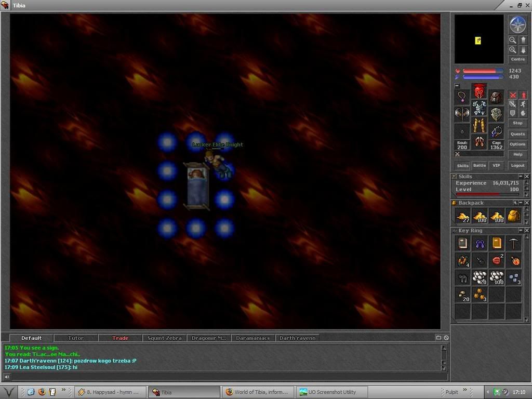Click the Centre minimap button
532x399 pixels.
point(518,59)
